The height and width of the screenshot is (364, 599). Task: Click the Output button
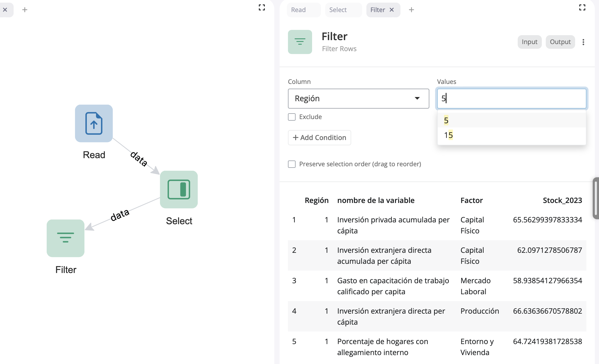(560, 42)
